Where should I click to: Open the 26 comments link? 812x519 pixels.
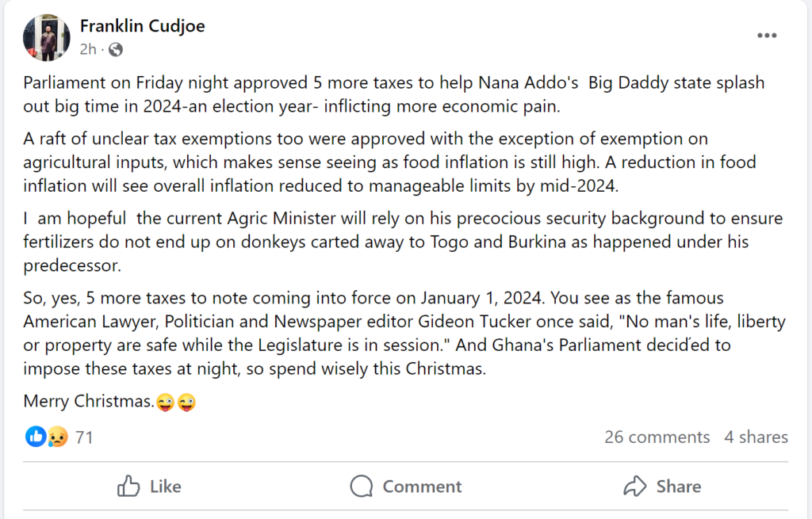tap(657, 437)
